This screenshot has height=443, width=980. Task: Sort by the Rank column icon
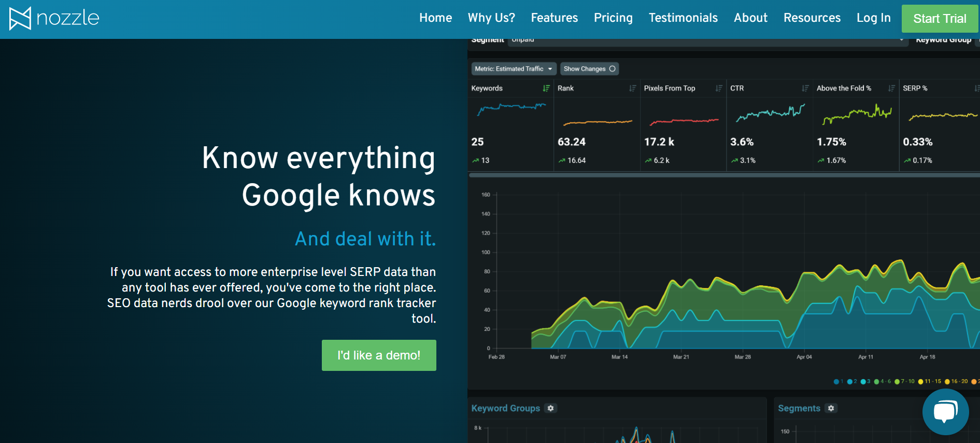pyautogui.click(x=632, y=88)
